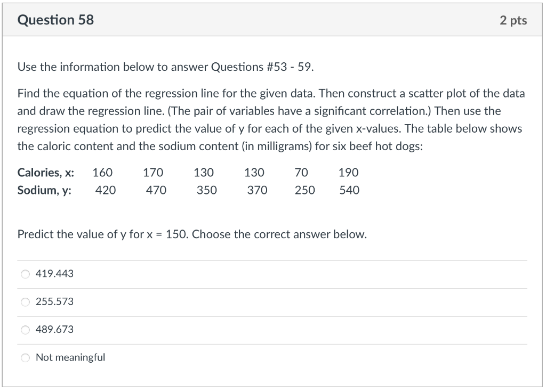
Task: Click the sentence about predicting y for x = 150
Action: 192,234
